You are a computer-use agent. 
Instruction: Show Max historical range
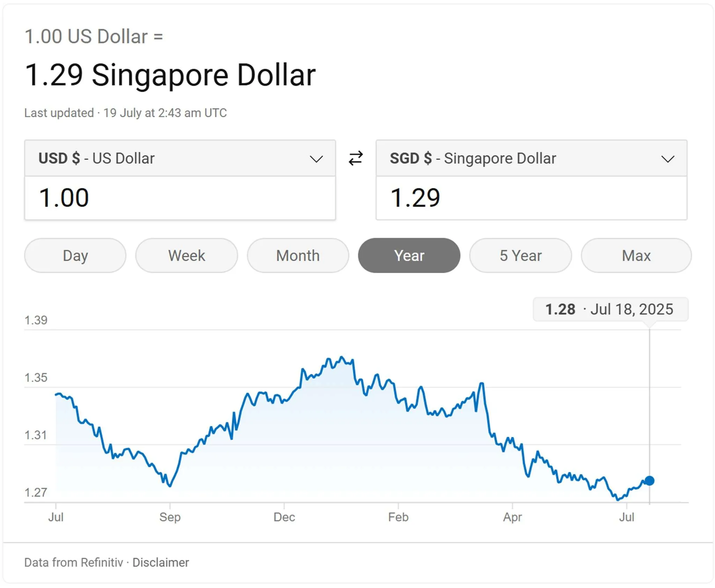click(x=636, y=255)
